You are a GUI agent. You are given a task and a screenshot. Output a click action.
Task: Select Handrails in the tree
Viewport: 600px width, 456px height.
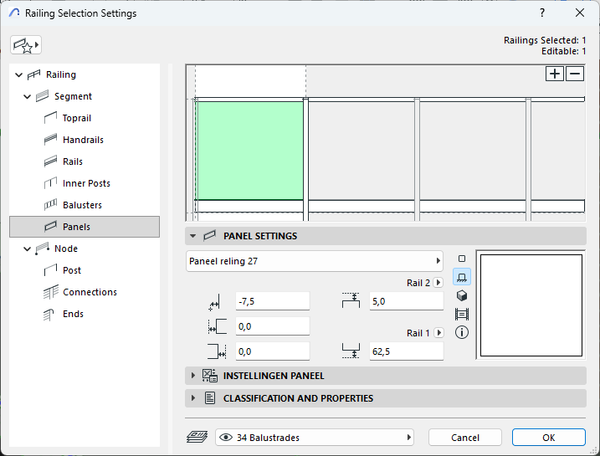[x=83, y=140]
